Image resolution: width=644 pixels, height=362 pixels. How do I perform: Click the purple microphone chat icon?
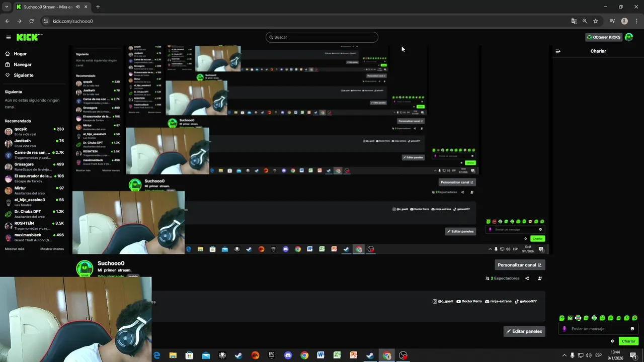(x=564, y=329)
